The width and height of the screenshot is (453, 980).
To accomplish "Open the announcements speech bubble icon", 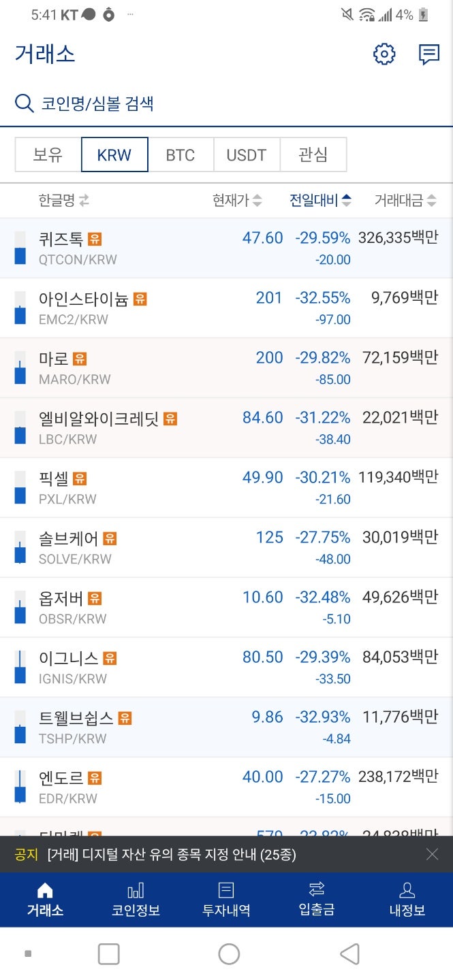I will (x=429, y=54).
